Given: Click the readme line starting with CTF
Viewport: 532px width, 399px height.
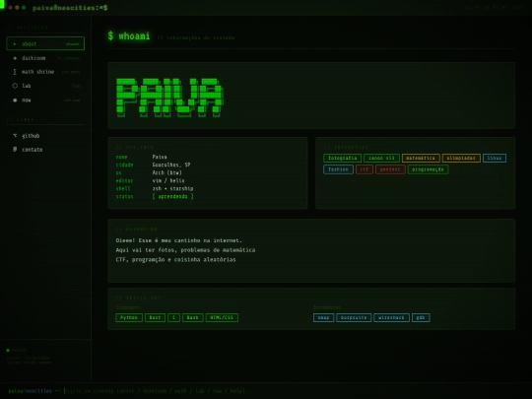Looking at the screenshot, I should tap(175, 259).
